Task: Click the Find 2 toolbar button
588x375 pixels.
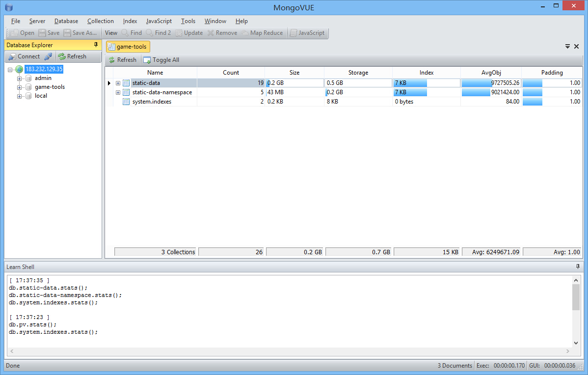Action: [158, 33]
